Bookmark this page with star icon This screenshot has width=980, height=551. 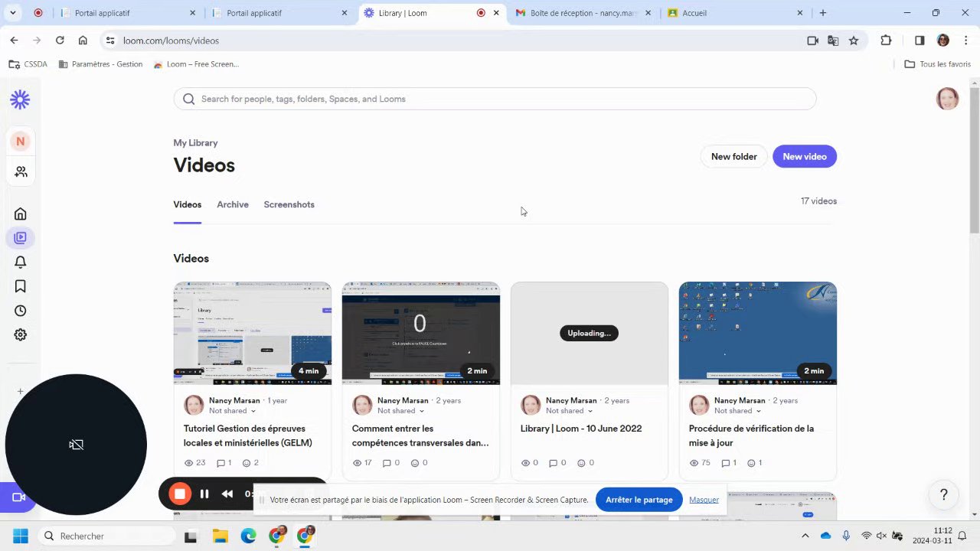pos(854,41)
